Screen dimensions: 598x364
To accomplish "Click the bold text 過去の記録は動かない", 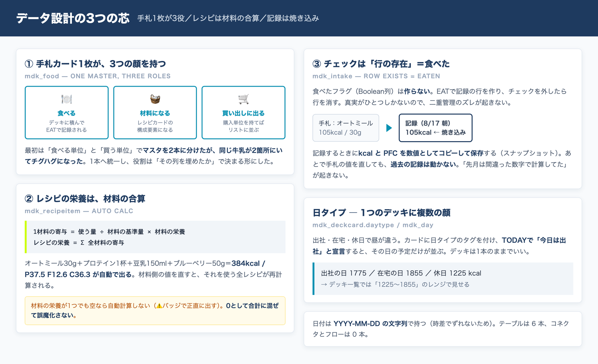I will pos(423,164).
